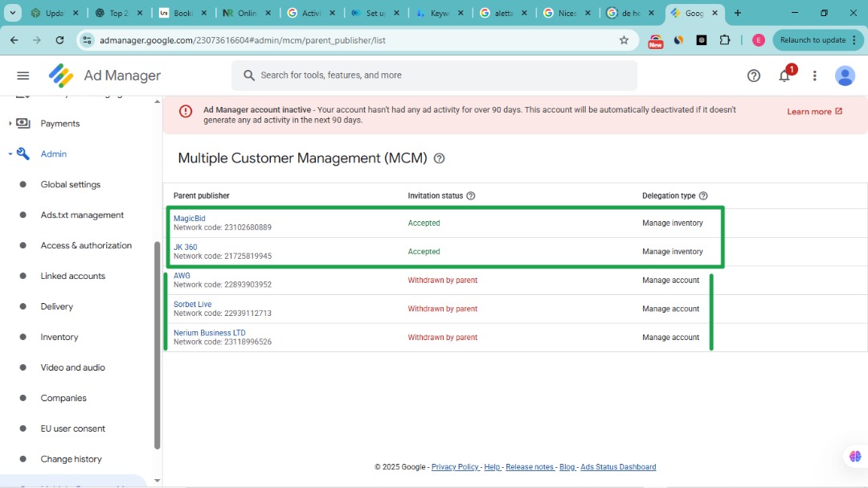Click Delegation type help icon
868x488 pixels.
click(x=703, y=196)
